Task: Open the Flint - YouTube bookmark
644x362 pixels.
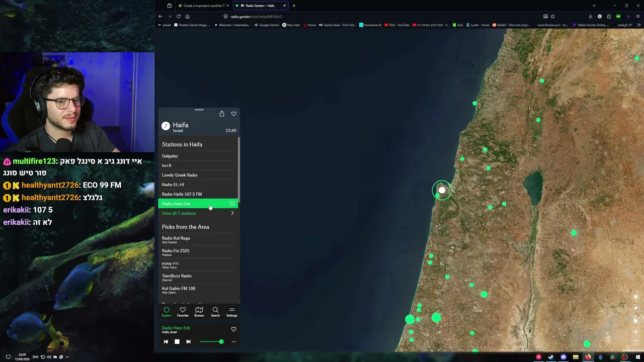Action: point(396,25)
